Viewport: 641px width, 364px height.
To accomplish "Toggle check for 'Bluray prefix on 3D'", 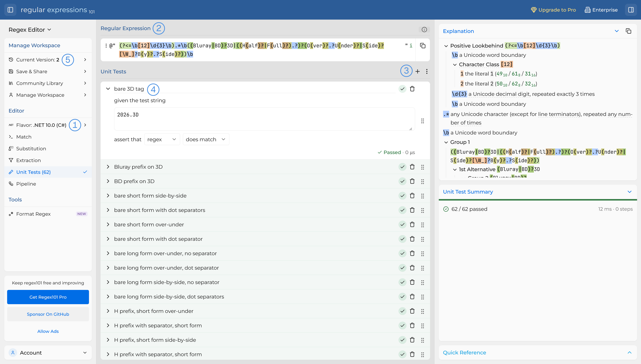I will [402, 167].
